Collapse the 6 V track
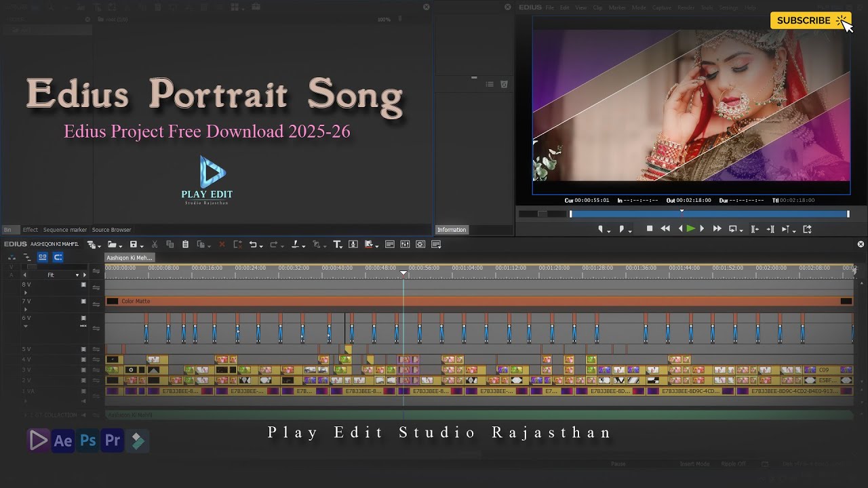 pyautogui.click(x=26, y=326)
